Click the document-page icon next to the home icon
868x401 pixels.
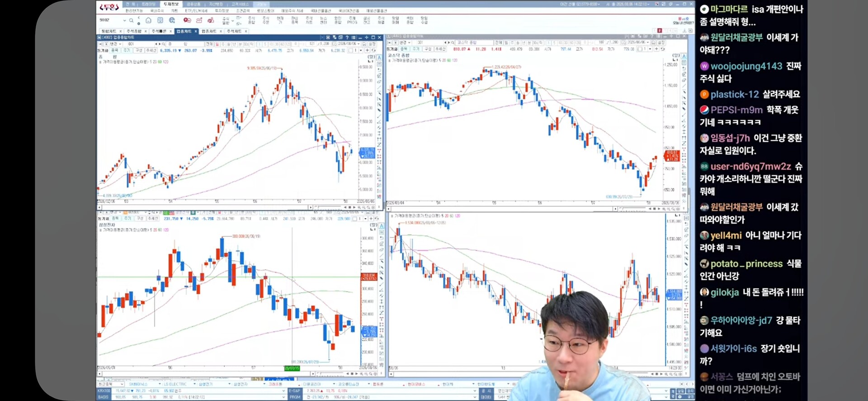pos(160,20)
